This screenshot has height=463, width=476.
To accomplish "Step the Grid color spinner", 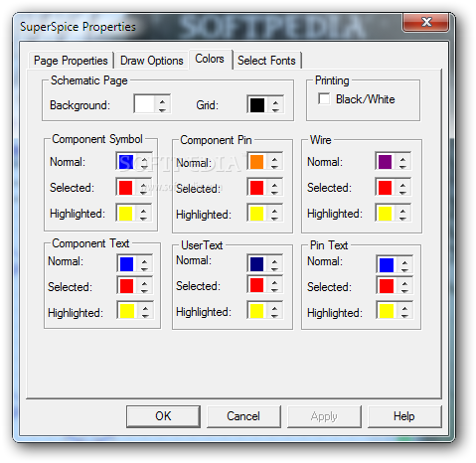I will tap(275, 105).
